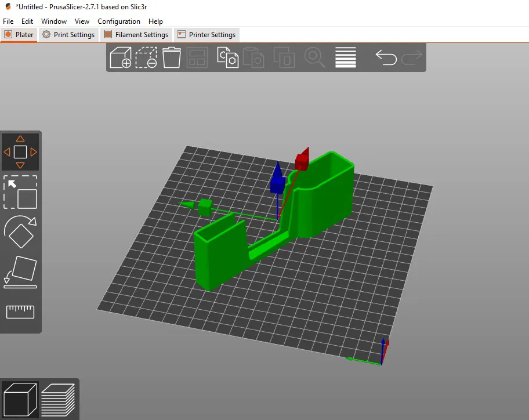
Task: Click the blue Z-axis move arrow
Action: pyautogui.click(x=277, y=178)
